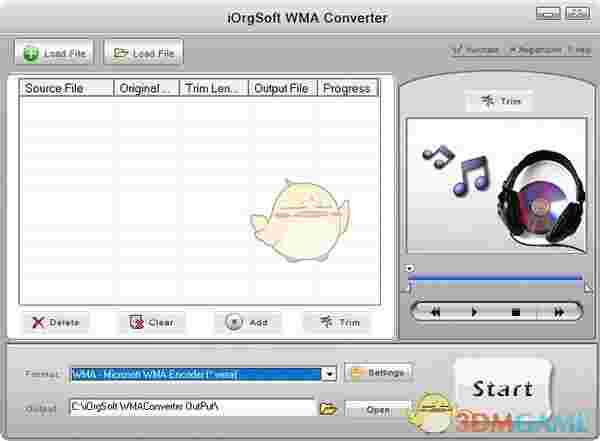Open the format Settings button
This screenshot has height=441, width=600.
click(x=378, y=372)
